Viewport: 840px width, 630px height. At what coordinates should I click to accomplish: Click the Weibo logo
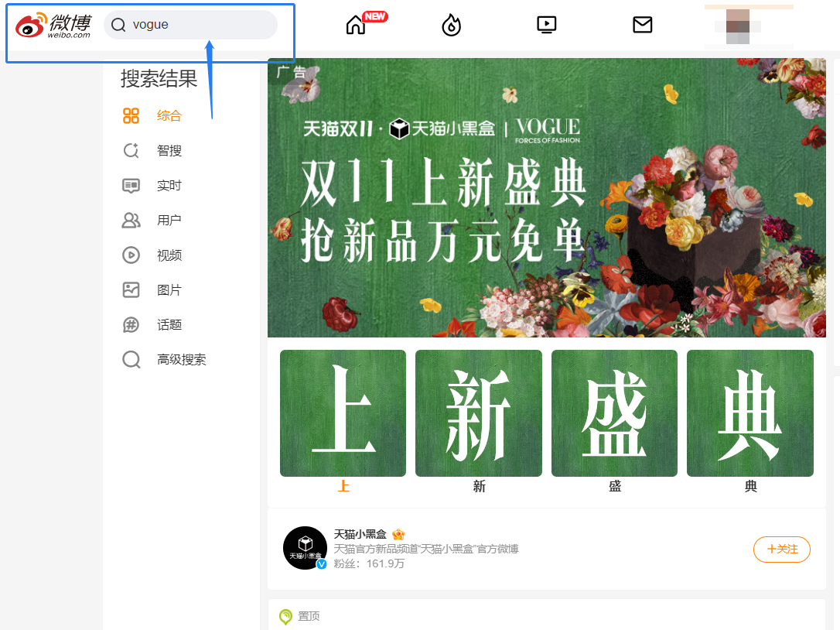[x=53, y=26]
